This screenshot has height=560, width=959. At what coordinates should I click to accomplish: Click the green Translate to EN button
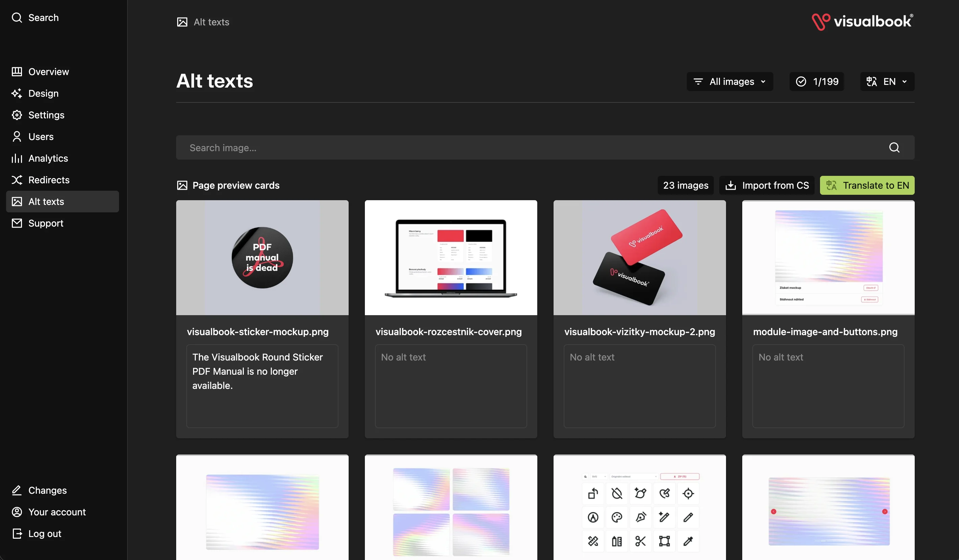pos(867,185)
